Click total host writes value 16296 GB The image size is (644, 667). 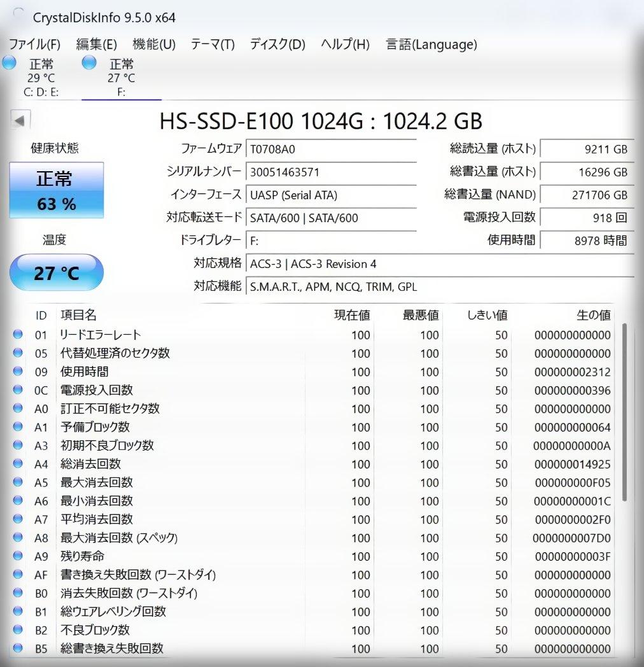click(587, 172)
